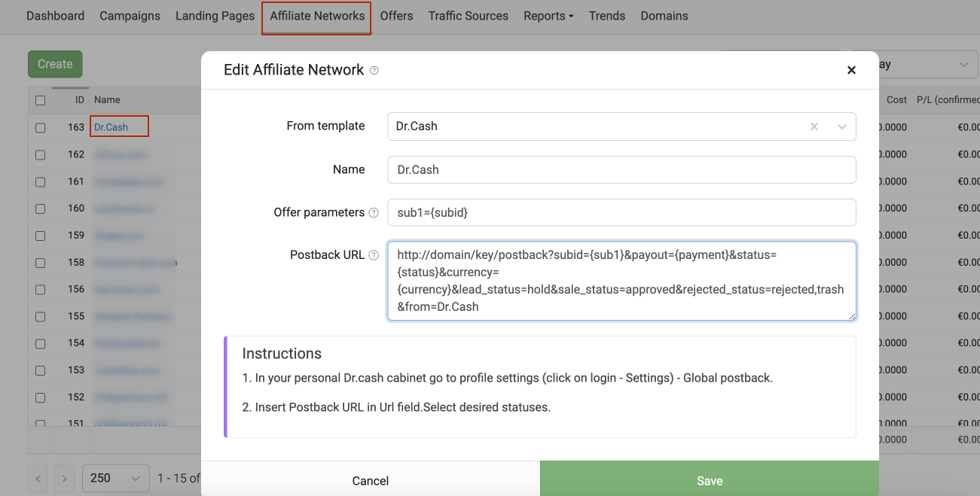Viewport: 980px width, 496px height.
Task: Open the Dashboard tab
Action: point(55,16)
